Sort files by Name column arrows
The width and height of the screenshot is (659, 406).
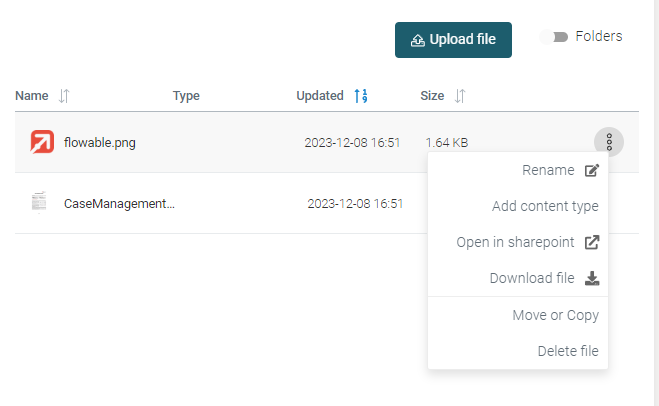point(64,96)
